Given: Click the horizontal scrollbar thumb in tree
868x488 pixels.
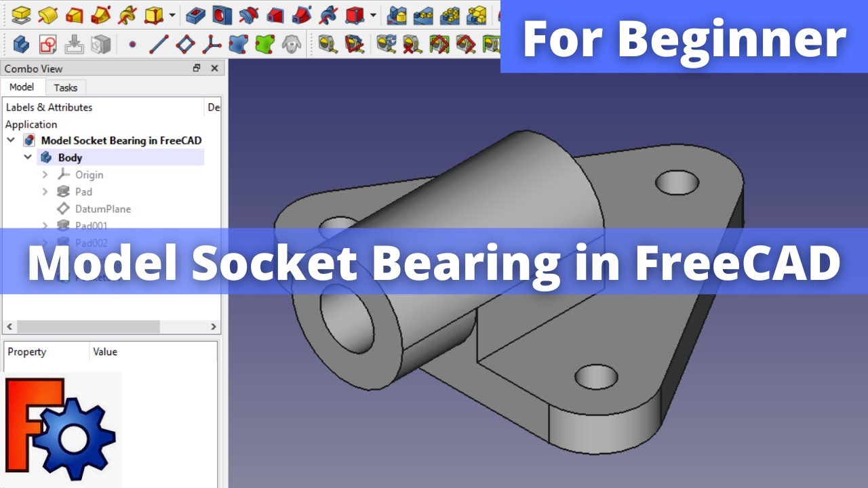Looking at the screenshot, I should (x=88, y=327).
